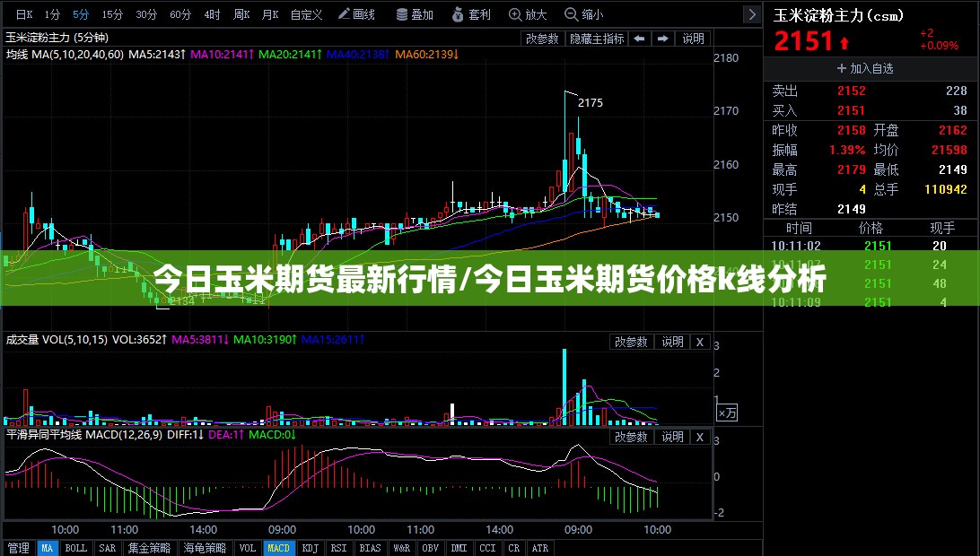Click 隐藏主指标 to hide the main indicator
The height and width of the screenshot is (556, 980).
point(596,39)
